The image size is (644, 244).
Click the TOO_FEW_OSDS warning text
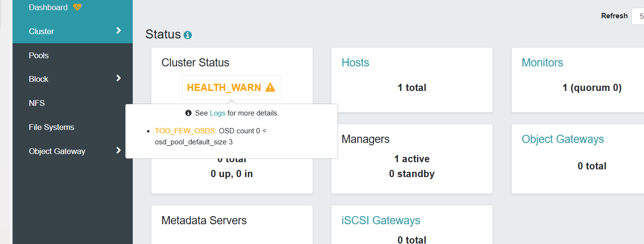(x=185, y=130)
